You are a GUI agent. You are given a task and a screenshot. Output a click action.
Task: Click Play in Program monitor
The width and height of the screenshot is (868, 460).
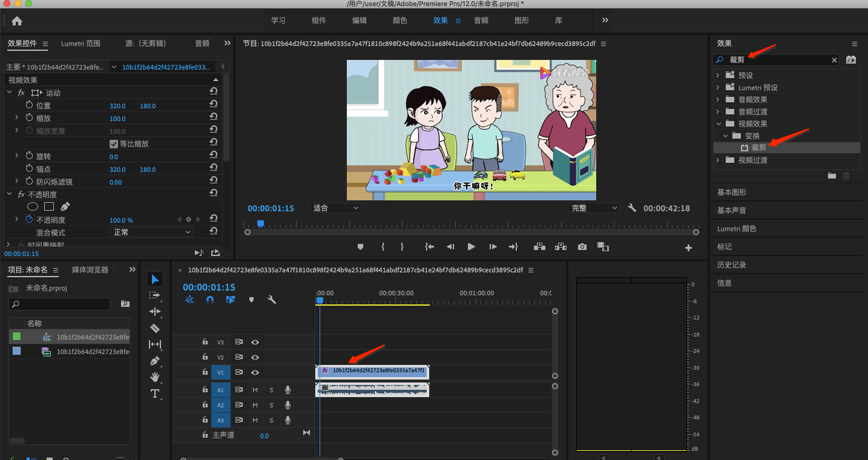click(x=471, y=247)
